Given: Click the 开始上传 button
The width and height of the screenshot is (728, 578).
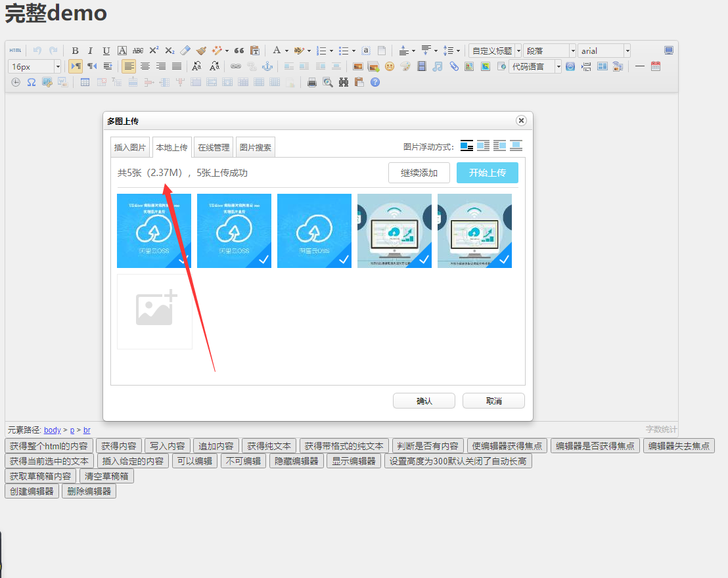Looking at the screenshot, I should [487, 173].
